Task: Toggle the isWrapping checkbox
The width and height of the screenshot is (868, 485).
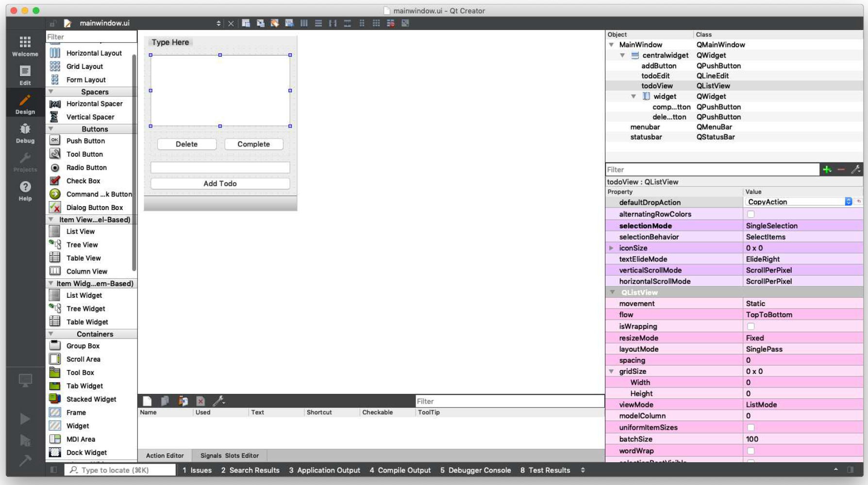Action: (x=751, y=326)
